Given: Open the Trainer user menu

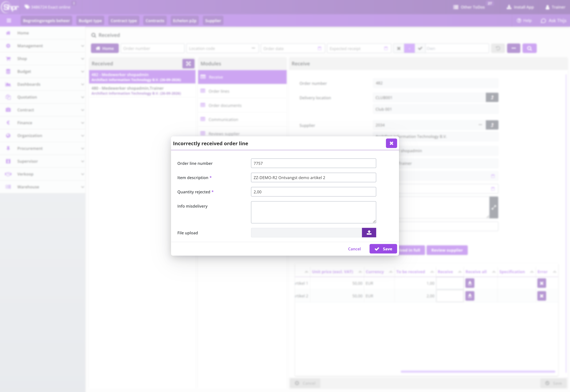Looking at the screenshot, I should tap(555, 7).
